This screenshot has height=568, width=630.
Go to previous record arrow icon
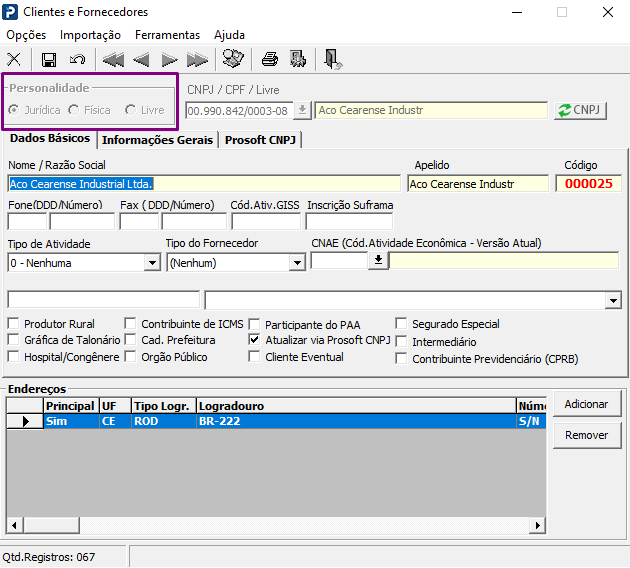pyautogui.click(x=141, y=60)
